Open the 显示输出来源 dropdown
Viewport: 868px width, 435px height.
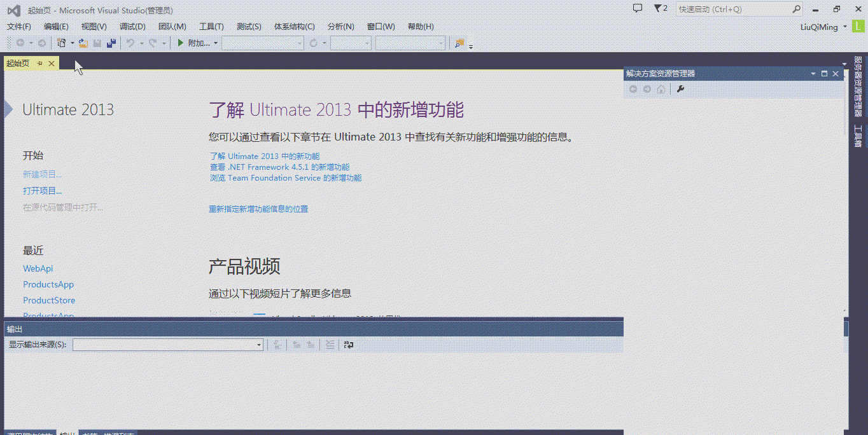[x=168, y=345]
